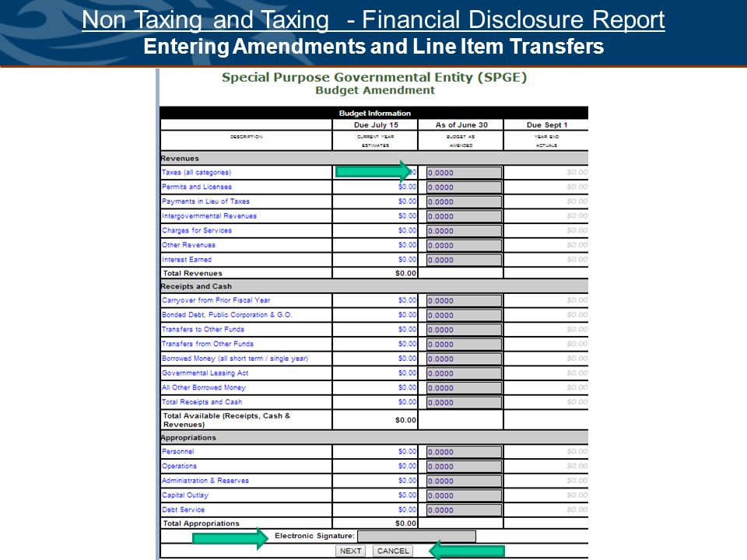This screenshot has height=560, width=747.
Task: Edit amended field for Total Receipts and Cash
Action: pyautogui.click(x=464, y=402)
